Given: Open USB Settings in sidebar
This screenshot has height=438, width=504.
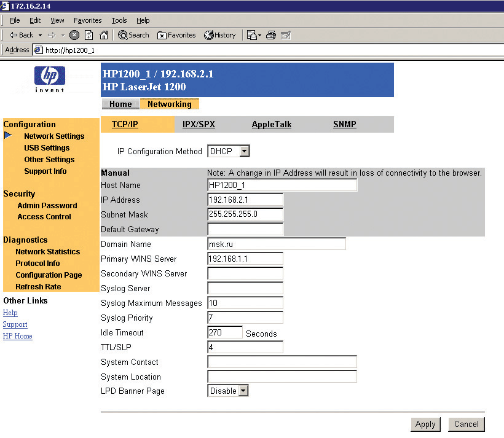Looking at the screenshot, I should click(47, 148).
